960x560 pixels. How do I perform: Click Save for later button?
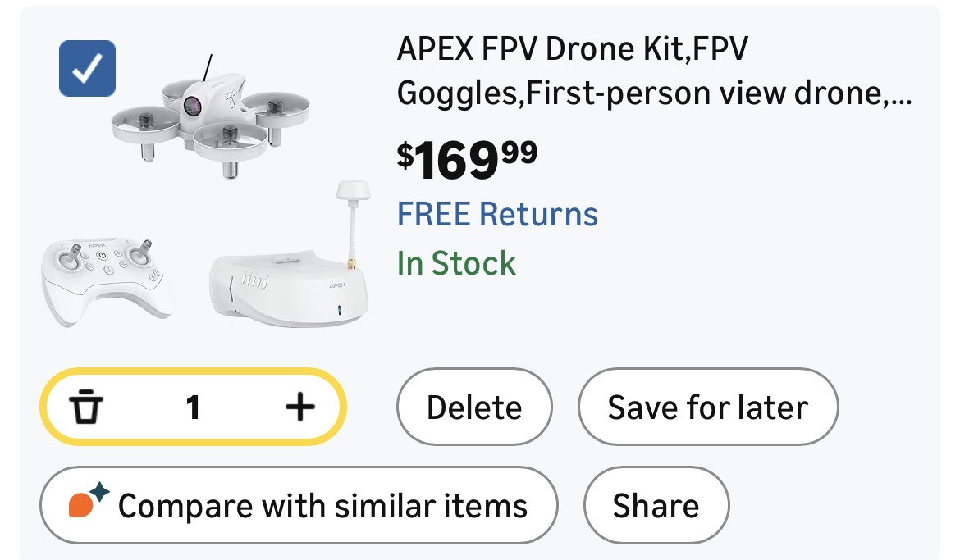click(708, 407)
